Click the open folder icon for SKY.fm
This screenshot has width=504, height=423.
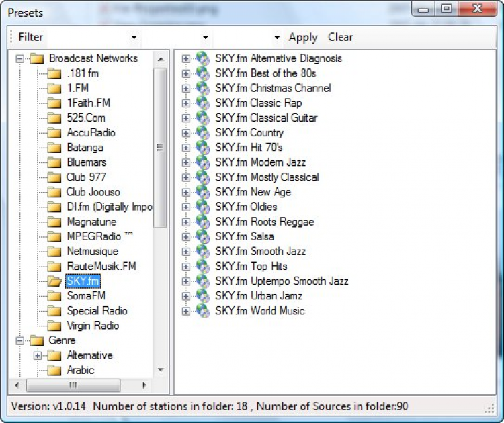[x=54, y=281]
